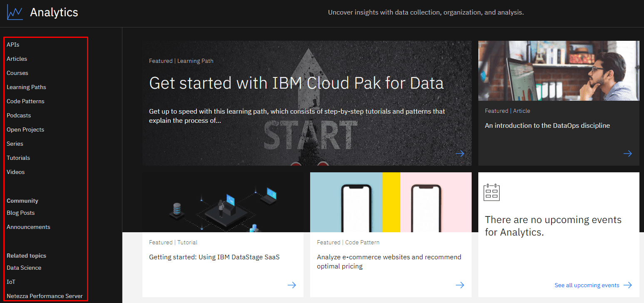Click arrow icon beside See all upcoming events
The image size is (644, 303).
[x=627, y=285]
